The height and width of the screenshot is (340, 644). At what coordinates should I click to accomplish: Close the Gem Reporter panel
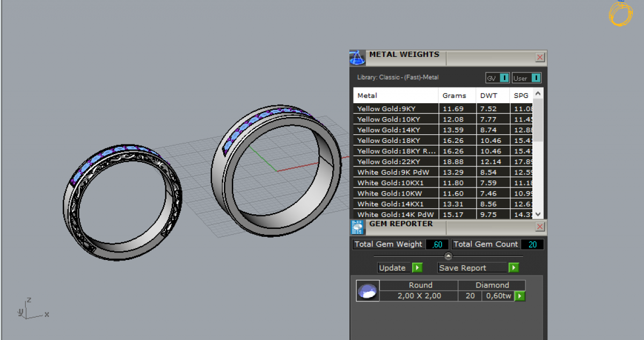pyautogui.click(x=540, y=227)
